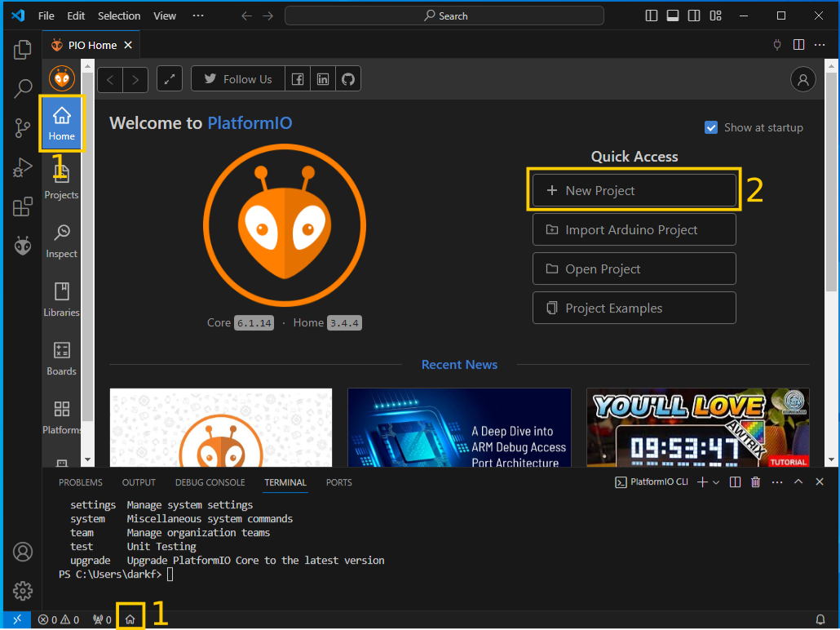Viewport: 840px width, 630px height.
Task: Click Follow Us Twitter button
Action: tap(238, 79)
